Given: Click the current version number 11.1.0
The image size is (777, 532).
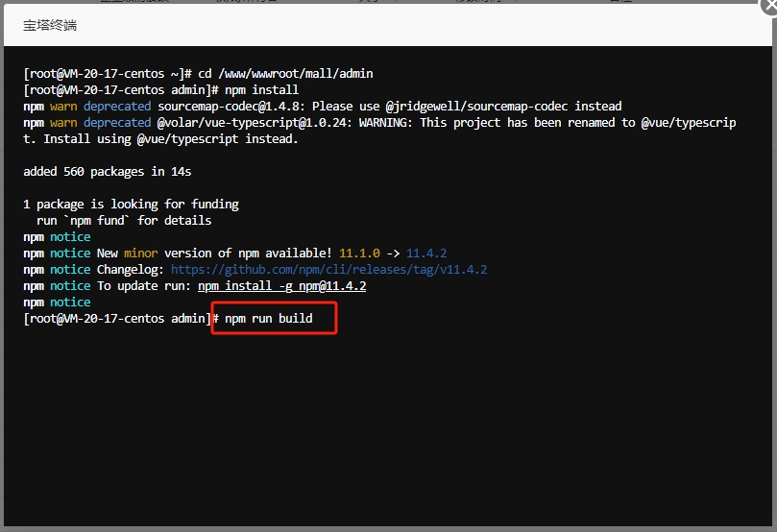Looking at the screenshot, I should 358,254.
